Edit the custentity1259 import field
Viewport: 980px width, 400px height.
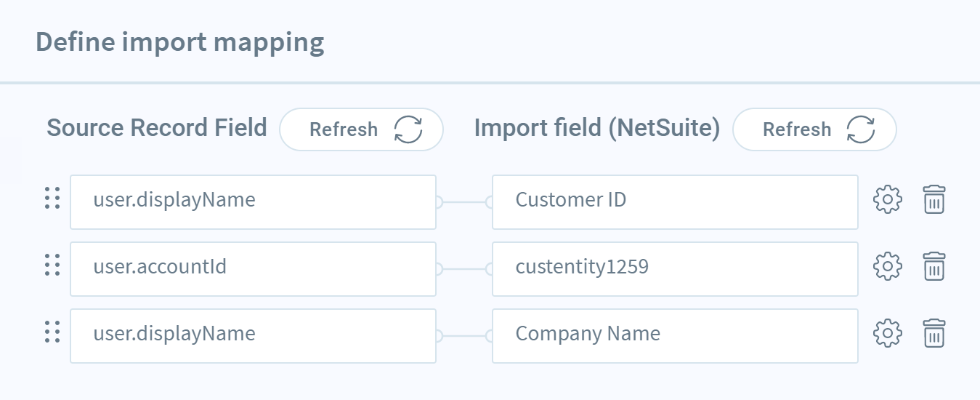675,269
